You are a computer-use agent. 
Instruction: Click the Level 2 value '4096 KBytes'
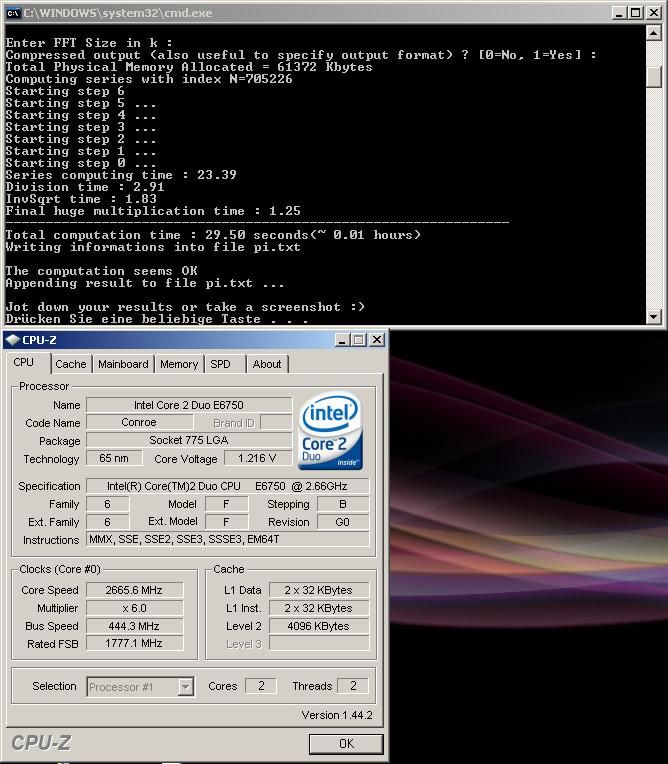coord(319,626)
